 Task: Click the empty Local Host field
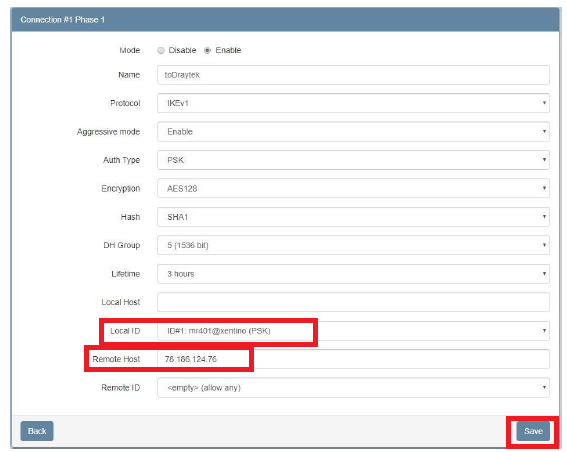(x=353, y=302)
